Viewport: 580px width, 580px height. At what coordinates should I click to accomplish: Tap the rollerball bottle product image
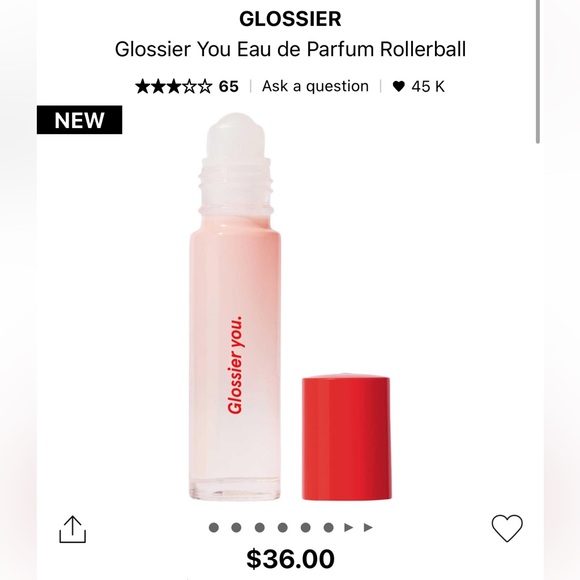(235, 307)
